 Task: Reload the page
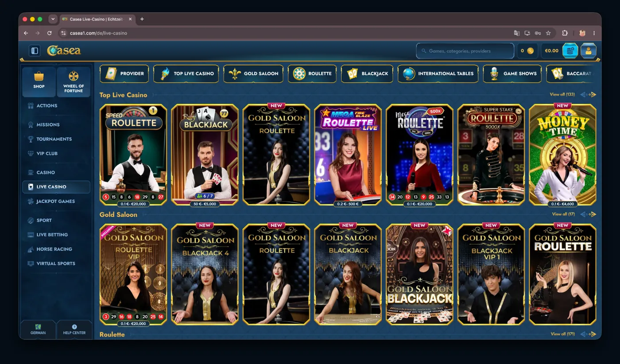click(x=49, y=33)
